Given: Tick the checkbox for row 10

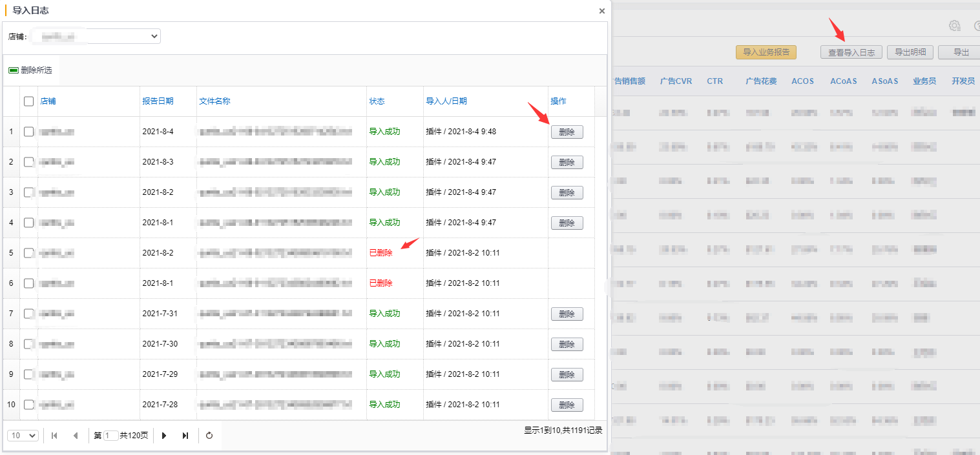Looking at the screenshot, I should 28,405.
